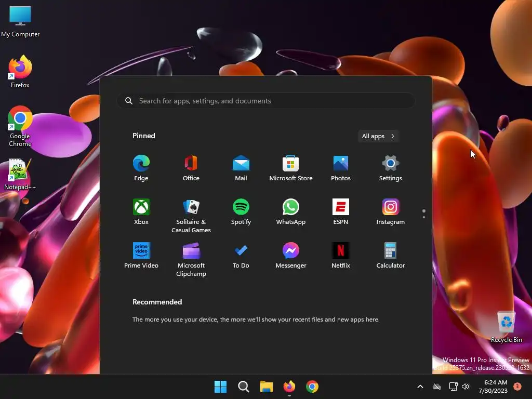Open Messenger from Start menu
Viewport: 532px width, 399px height.
pyautogui.click(x=291, y=256)
